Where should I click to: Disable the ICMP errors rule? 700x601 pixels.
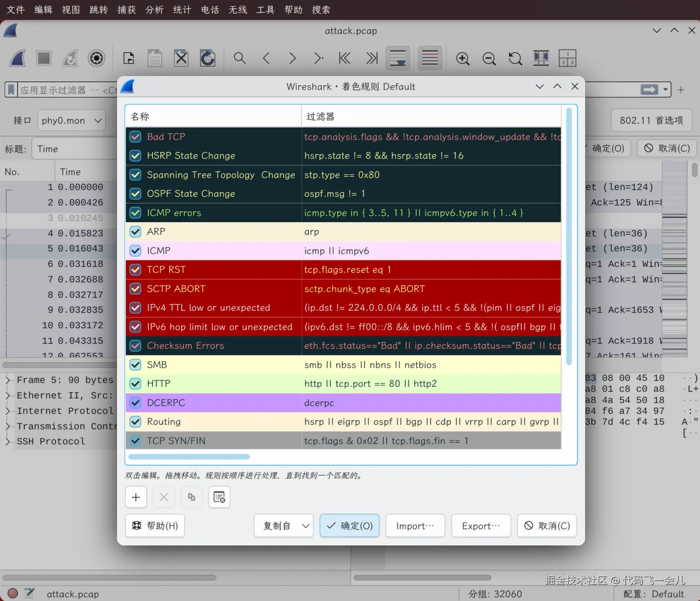pyautogui.click(x=135, y=213)
